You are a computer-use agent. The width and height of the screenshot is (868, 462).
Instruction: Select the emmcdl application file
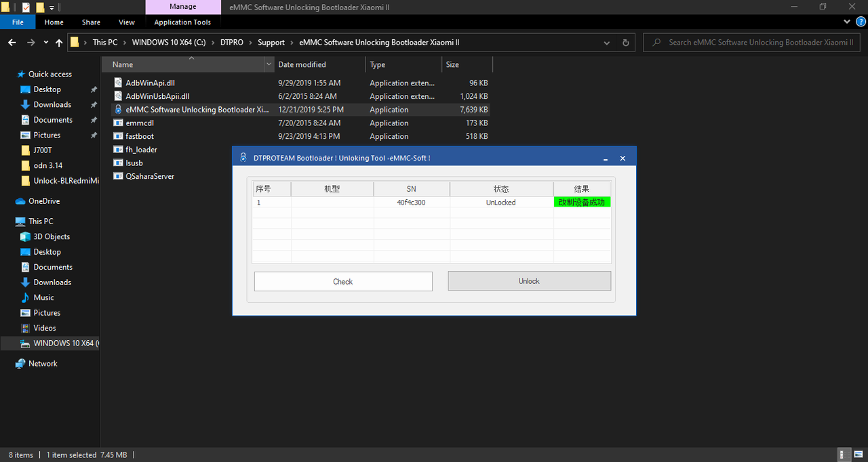pyautogui.click(x=140, y=123)
